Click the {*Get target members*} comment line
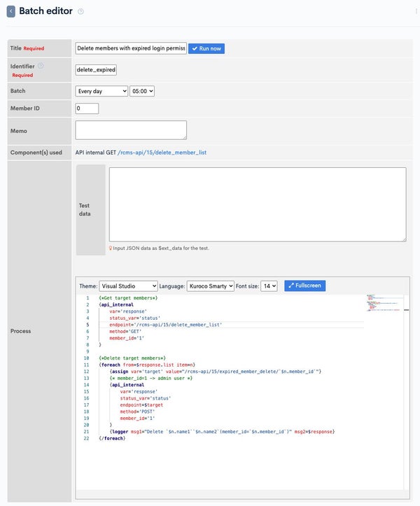 point(128,298)
